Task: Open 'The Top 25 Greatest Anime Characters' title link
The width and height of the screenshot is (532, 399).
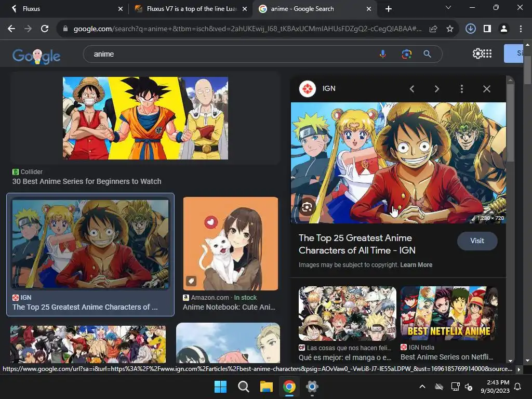Action: 357,244
